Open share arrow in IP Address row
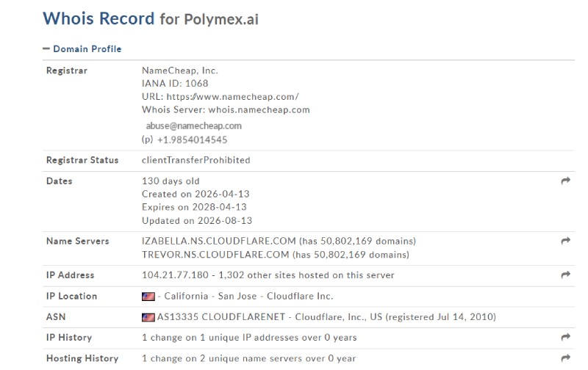Viewport: 588px width, 370px height. coord(565,275)
